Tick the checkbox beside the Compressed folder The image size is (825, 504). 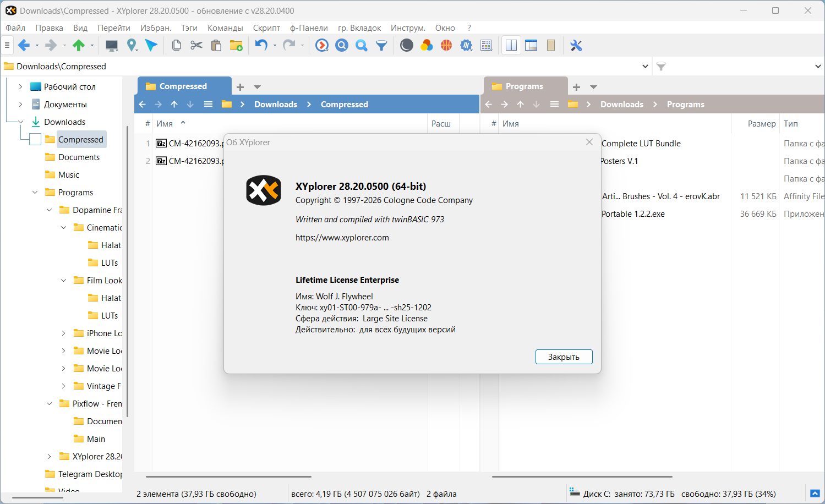point(35,139)
